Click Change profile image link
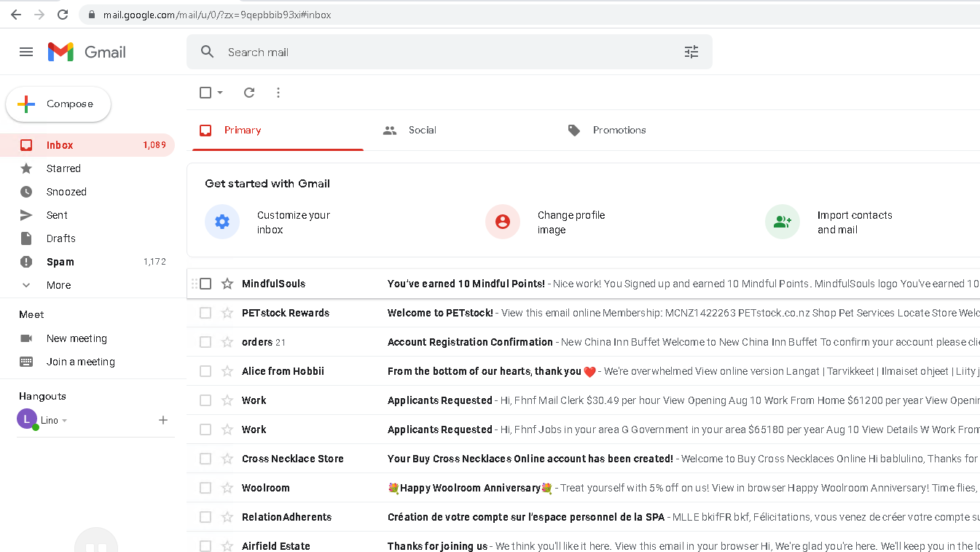The image size is (980, 552). (571, 222)
